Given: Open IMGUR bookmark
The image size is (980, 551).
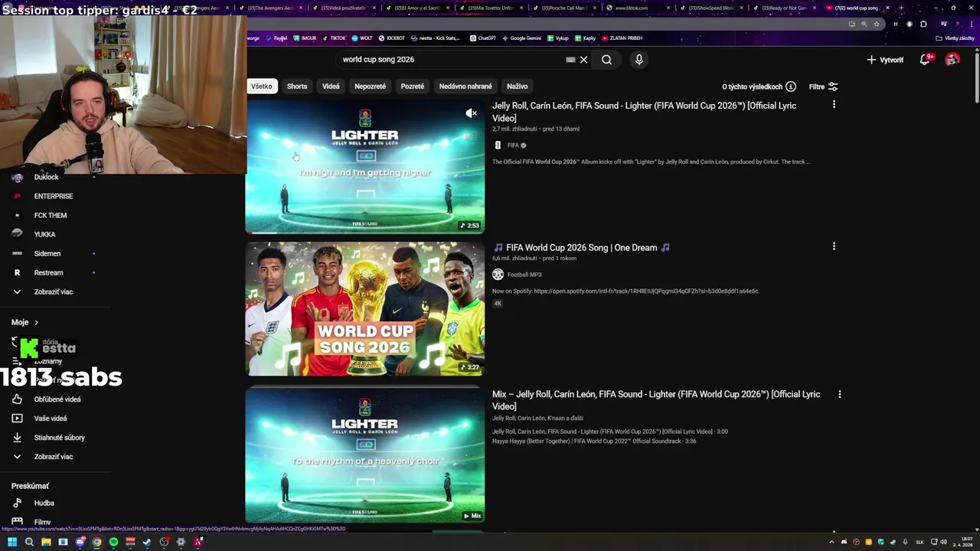Looking at the screenshot, I should tap(305, 37).
